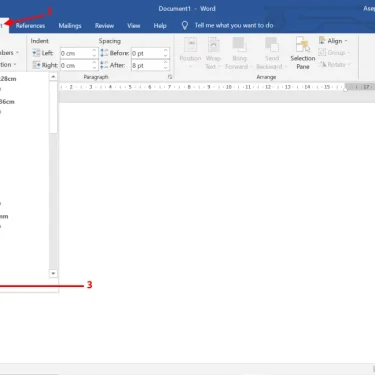
Task: Open the Rotate dropdown
Action: [334, 64]
